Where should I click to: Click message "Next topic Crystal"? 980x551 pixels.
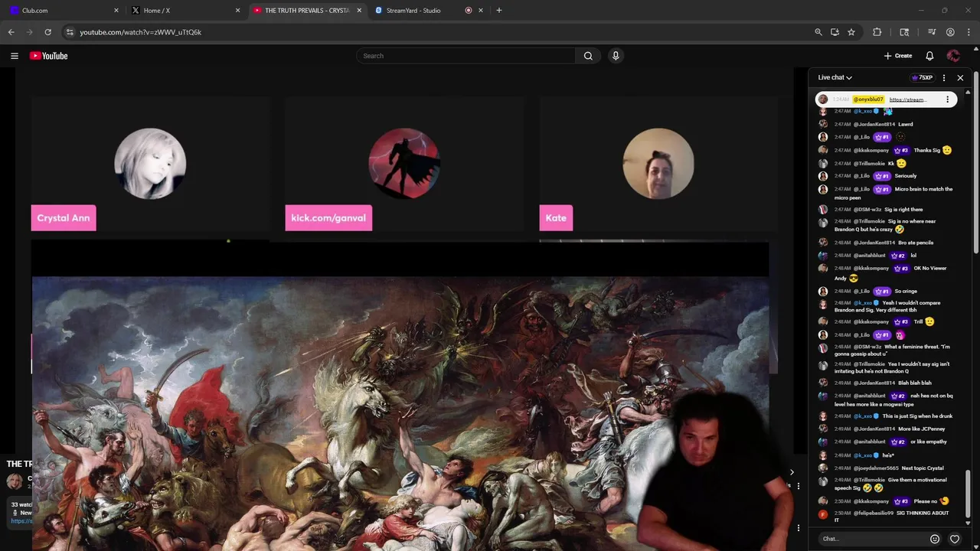(923, 468)
